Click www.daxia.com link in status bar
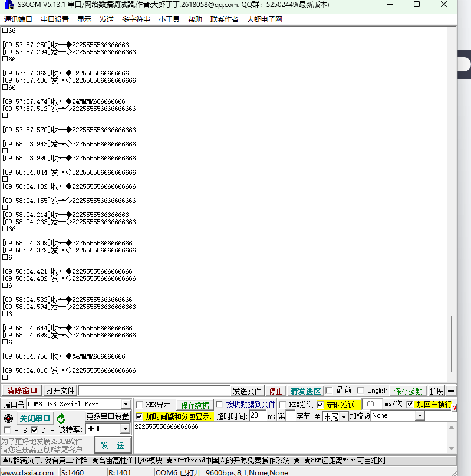Image resolution: width=471 pixels, height=476 pixels. (27, 472)
